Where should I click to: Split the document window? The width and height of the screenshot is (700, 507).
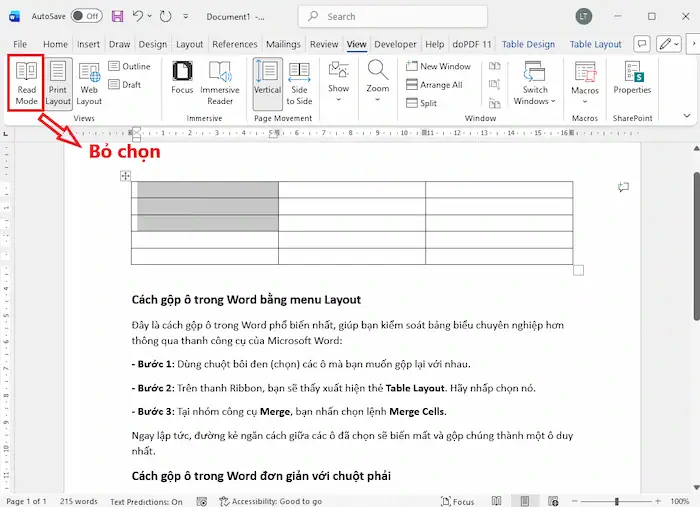pos(421,103)
